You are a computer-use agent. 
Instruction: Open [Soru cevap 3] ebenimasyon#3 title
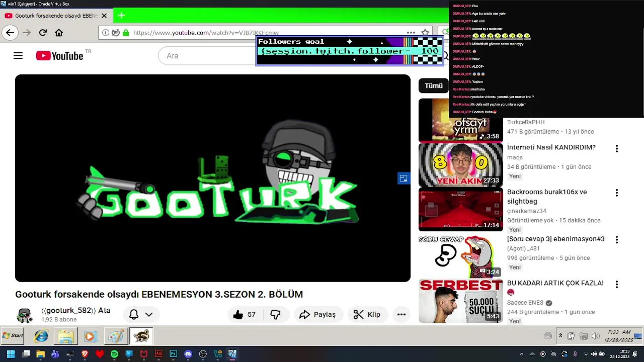(556, 239)
